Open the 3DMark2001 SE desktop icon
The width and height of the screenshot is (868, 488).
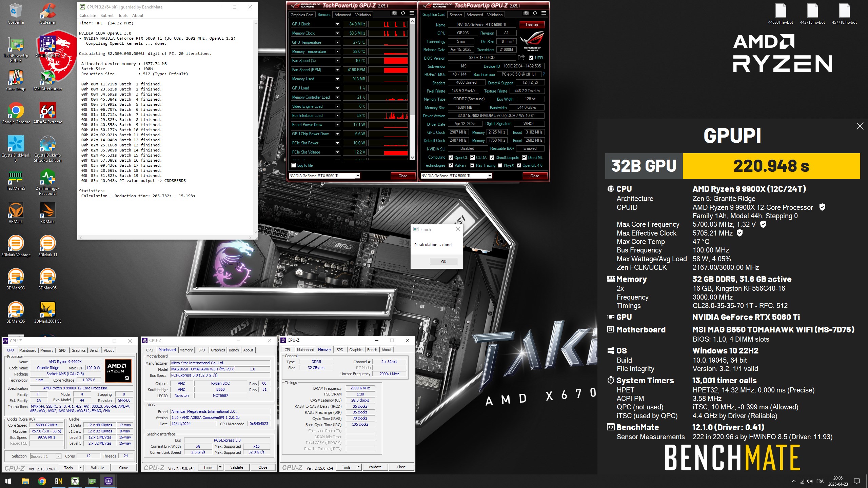click(48, 312)
